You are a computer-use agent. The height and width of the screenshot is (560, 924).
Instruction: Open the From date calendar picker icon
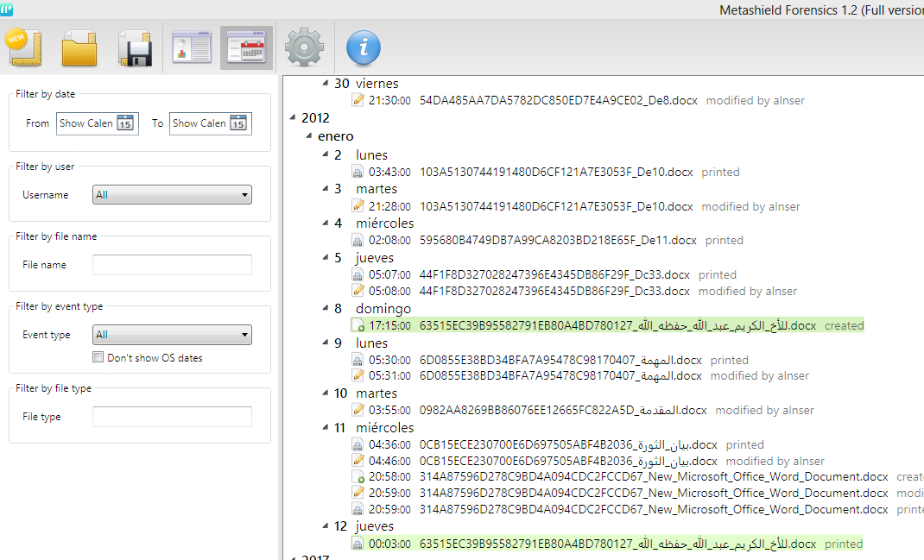click(x=124, y=123)
